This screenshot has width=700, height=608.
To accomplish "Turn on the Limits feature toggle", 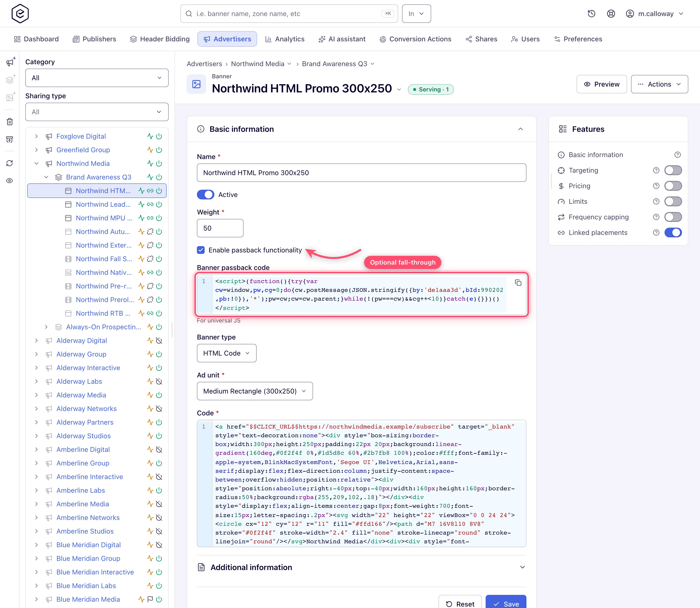I will (x=673, y=202).
